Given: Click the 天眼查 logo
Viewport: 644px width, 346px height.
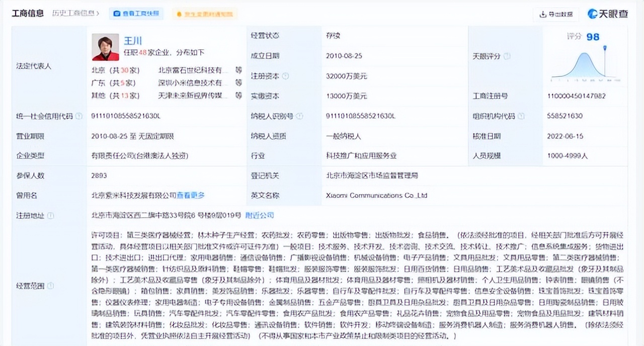Looking at the screenshot, I should coord(608,14).
